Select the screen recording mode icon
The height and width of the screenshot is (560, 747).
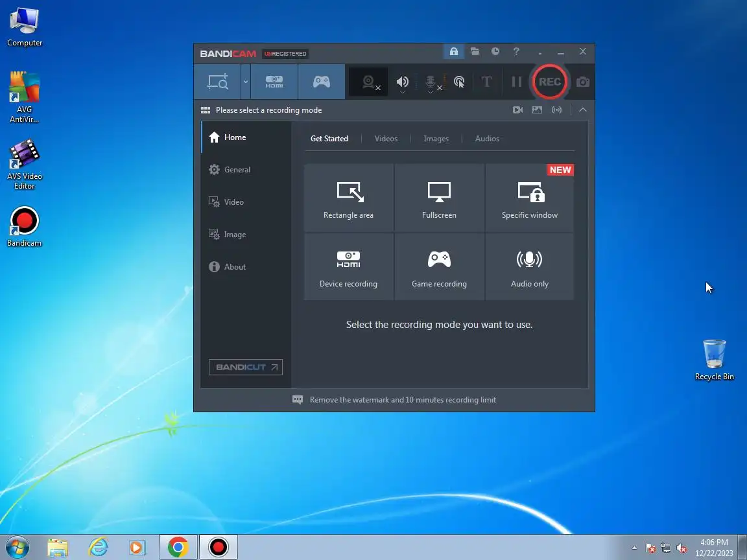pyautogui.click(x=218, y=82)
